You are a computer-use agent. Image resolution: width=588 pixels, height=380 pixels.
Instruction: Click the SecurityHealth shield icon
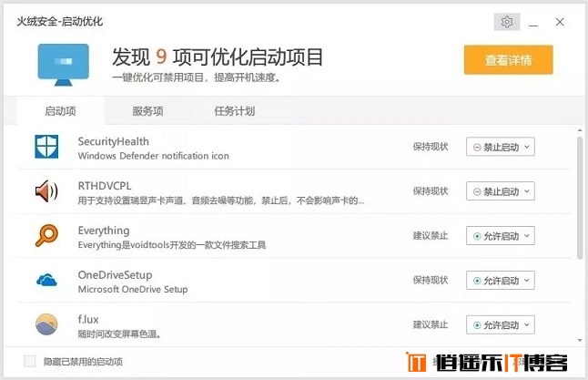pos(46,147)
